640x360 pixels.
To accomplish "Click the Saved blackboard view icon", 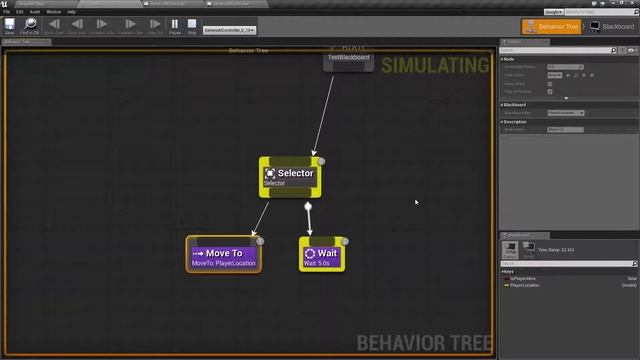I will 529,250.
